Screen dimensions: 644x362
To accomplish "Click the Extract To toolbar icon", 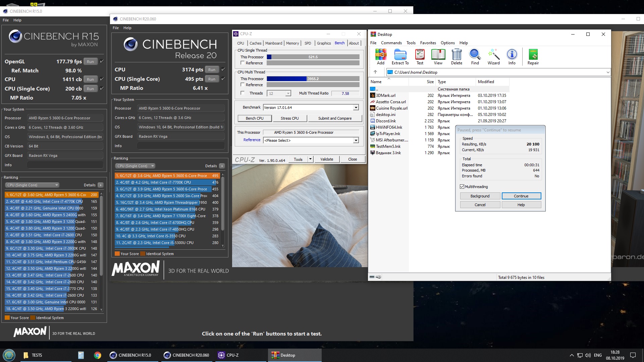I will point(400,56).
